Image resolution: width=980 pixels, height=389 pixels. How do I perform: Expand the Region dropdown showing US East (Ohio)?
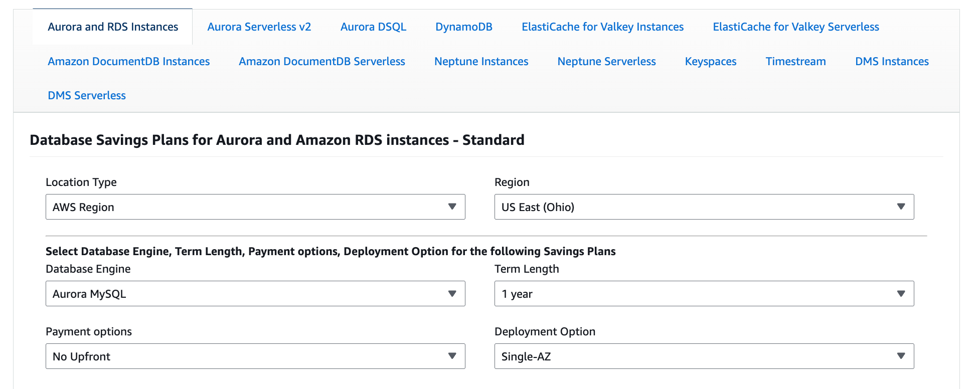tap(704, 207)
